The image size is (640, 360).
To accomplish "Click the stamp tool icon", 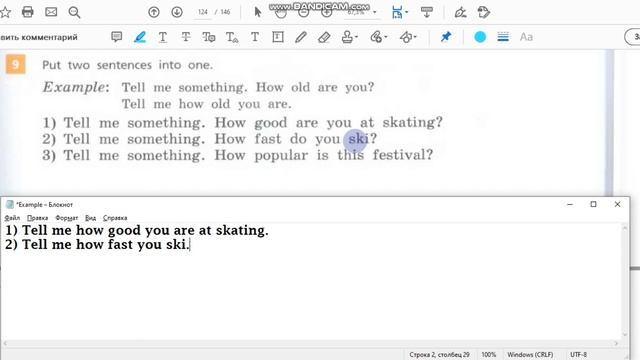I will [x=347, y=37].
